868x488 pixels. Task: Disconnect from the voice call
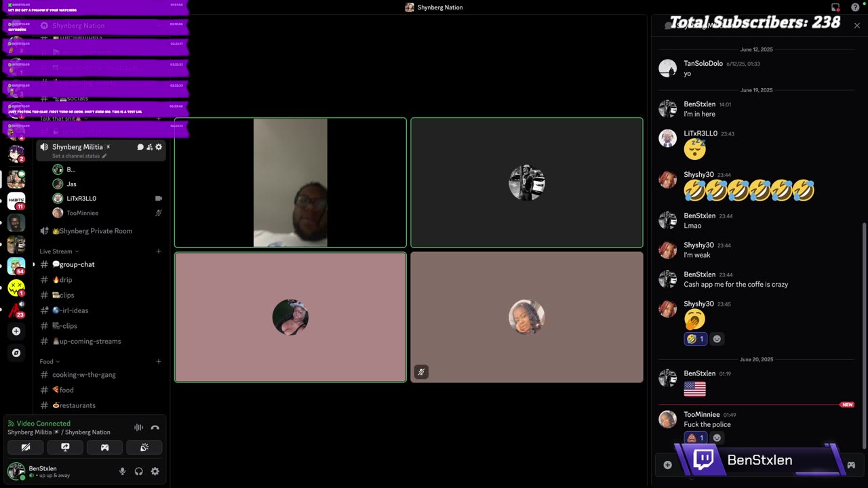pyautogui.click(x=155, y=428)
